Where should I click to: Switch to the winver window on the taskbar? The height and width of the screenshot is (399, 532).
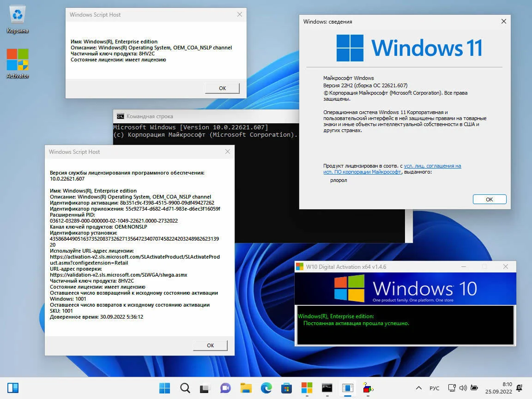348,388
